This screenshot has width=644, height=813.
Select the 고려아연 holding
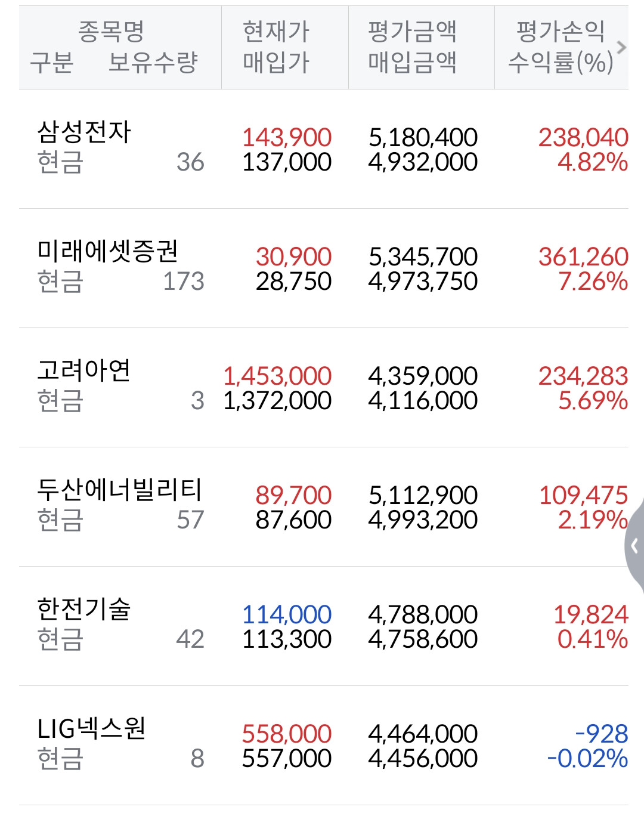pos(324,388)
